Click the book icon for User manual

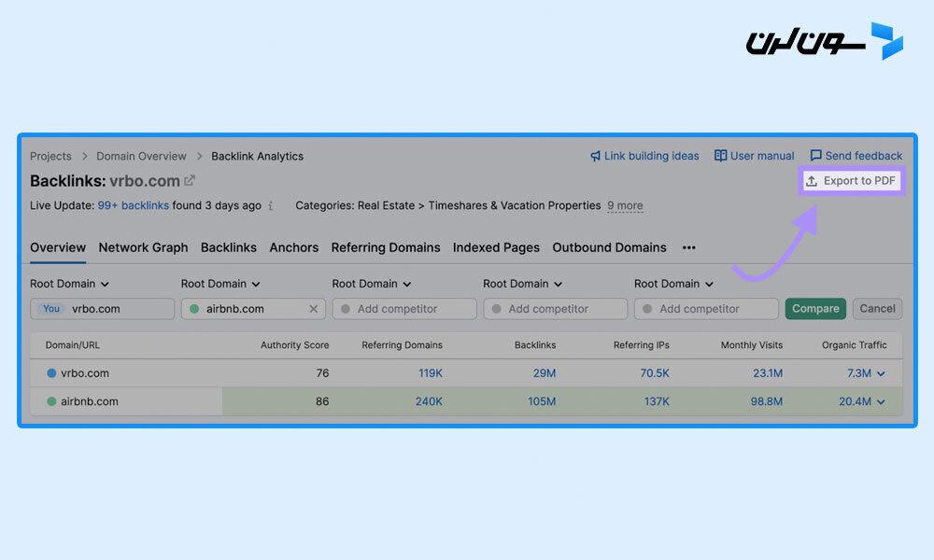[x=720, y=155]
